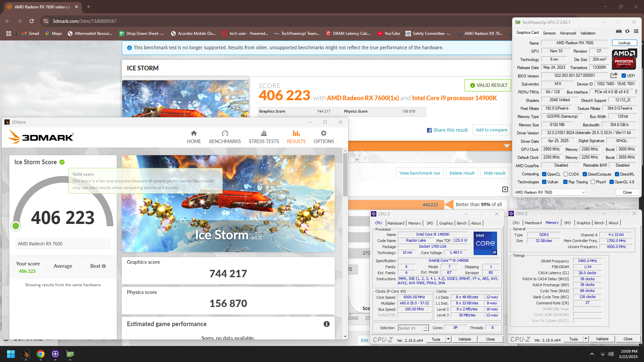
Task: Click Add to compare button
Action: (x=491, y=130)
